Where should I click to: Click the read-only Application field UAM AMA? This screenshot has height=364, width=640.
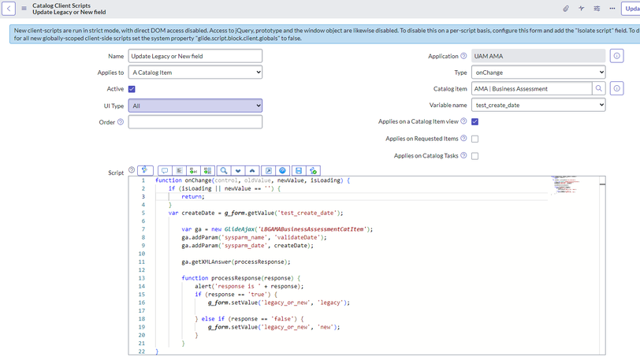click(x=538, y=56)
